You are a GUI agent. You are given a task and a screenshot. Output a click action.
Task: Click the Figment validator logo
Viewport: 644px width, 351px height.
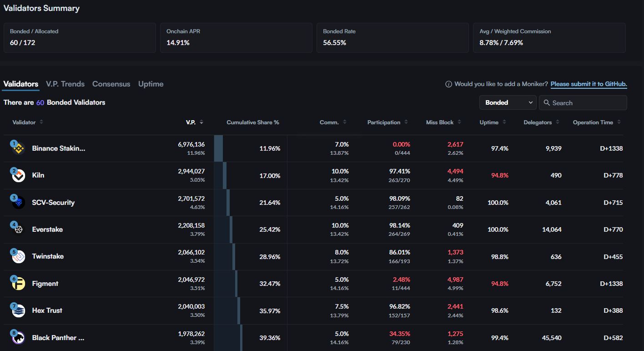pos(19,284)
